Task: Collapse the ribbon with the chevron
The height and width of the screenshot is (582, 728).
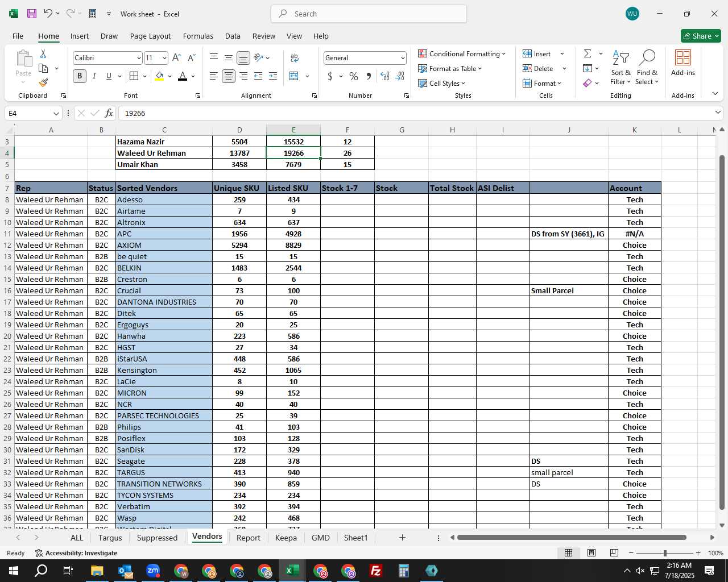Action: (715, 93)
